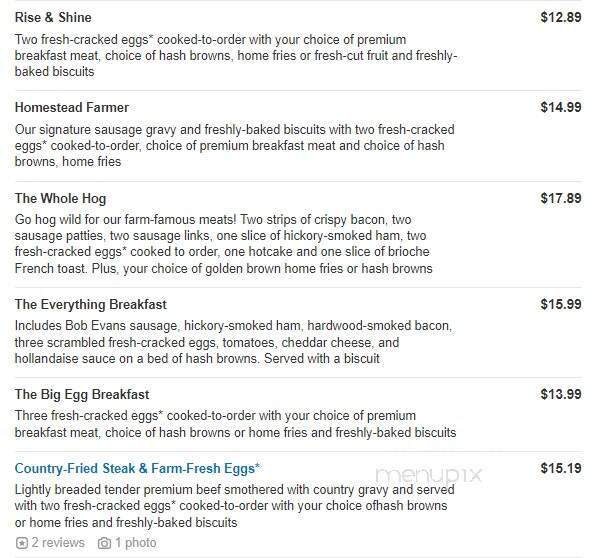This screenshot has width=608, height=558.
Task: Click the $17.89 Whole Hog price
Action: click(560, 198)
